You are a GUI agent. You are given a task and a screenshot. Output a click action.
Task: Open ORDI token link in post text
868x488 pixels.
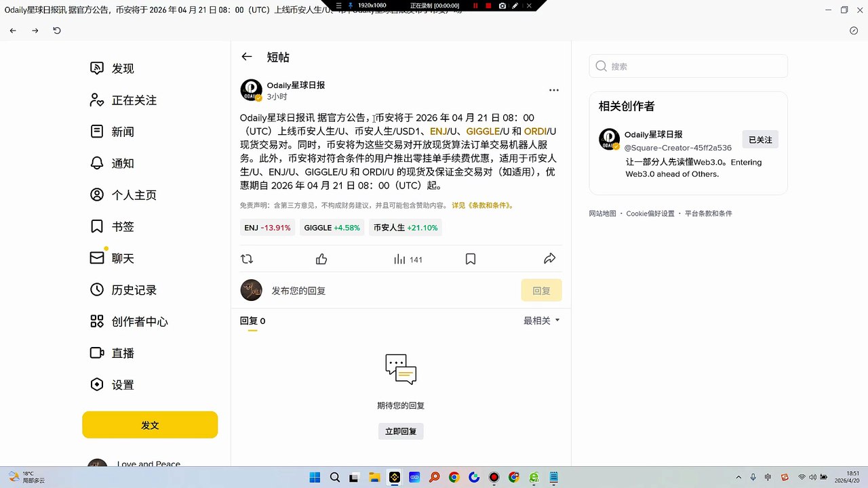pos(535,131)
